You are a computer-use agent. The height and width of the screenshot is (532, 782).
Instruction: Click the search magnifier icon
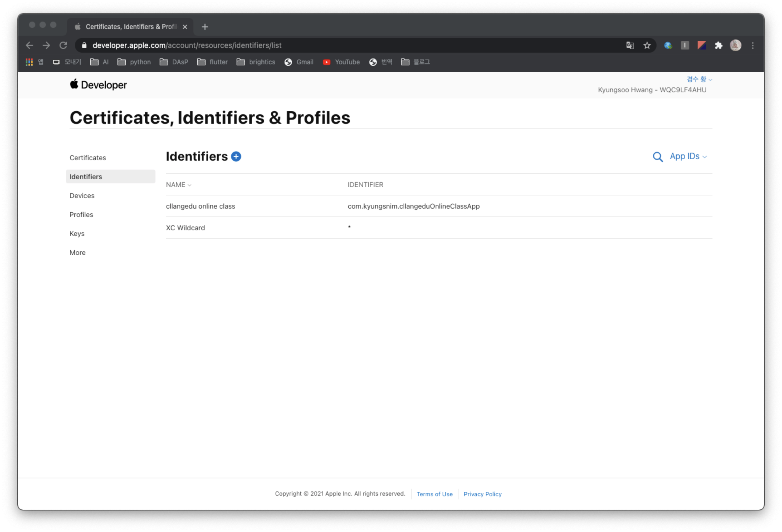(x=657, y=157)
